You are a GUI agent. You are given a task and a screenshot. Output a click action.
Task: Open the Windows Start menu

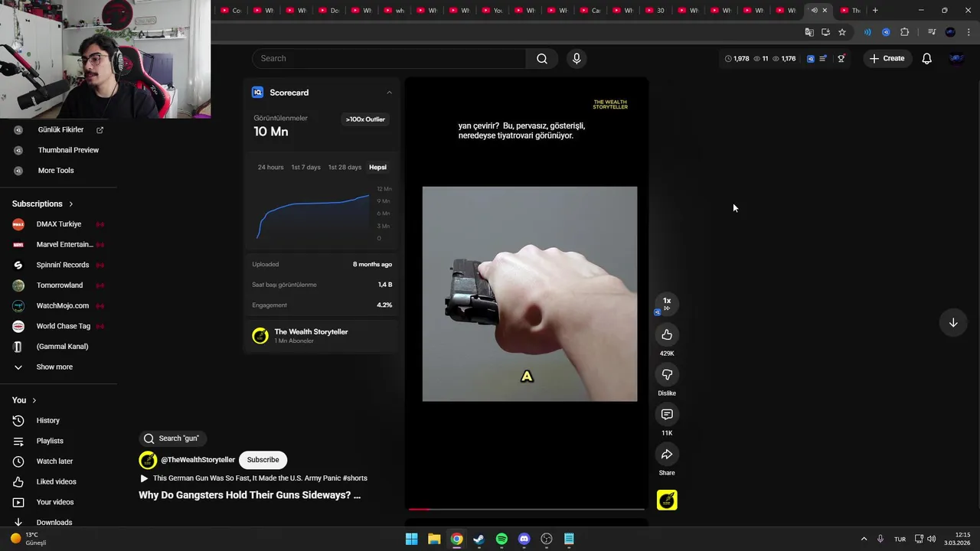[411, 539]
